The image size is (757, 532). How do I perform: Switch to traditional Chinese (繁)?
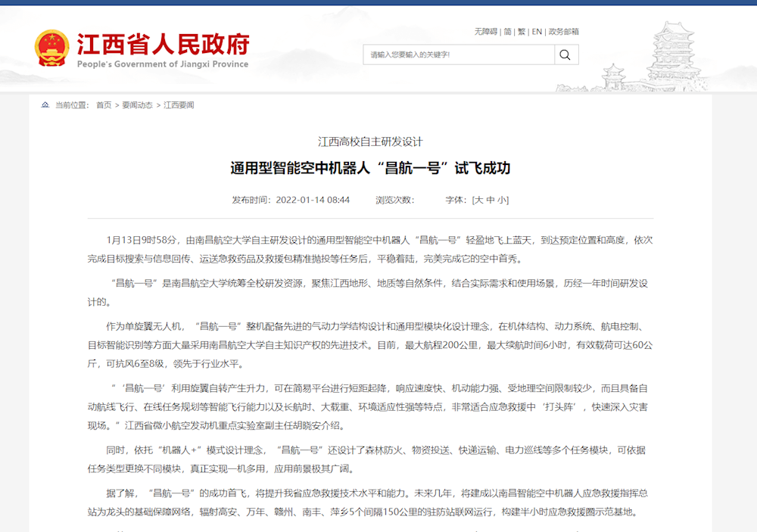click(522, 32)
